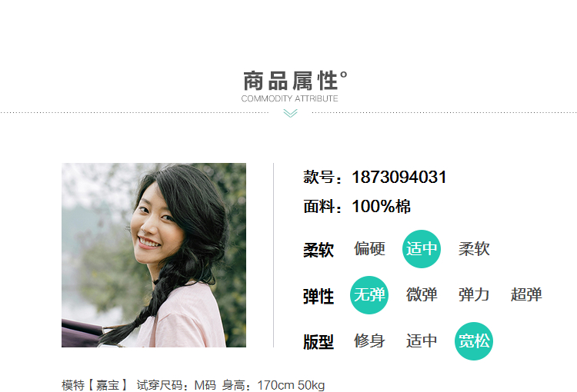577x392 pixels.
Task: Select the 适中 softness option
Action: [422, 249]
